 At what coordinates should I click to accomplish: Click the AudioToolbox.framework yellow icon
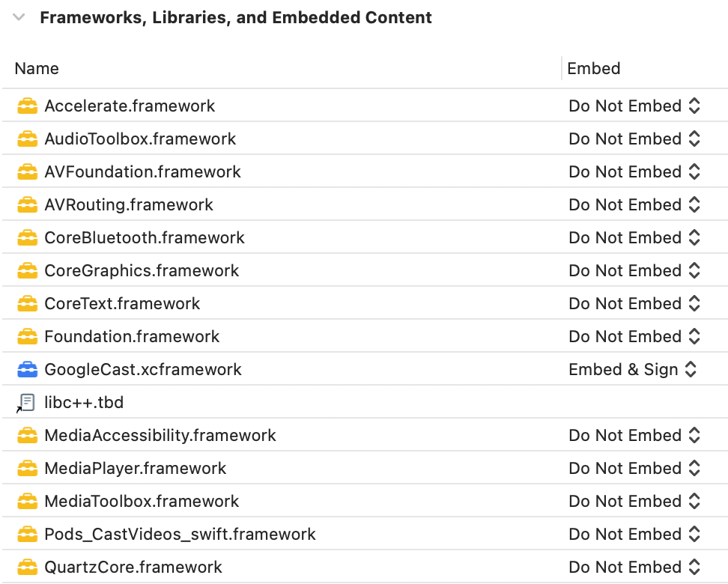[x=27, y=139]
